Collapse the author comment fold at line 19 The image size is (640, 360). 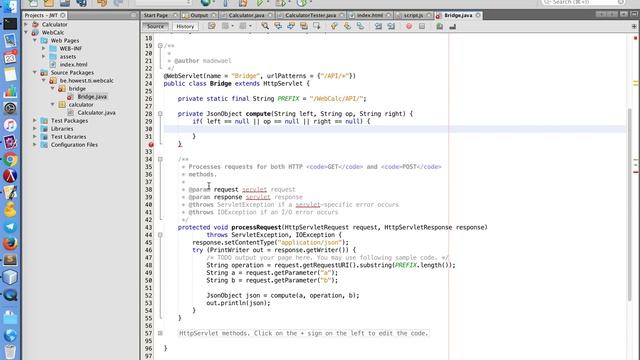click(160, 46)
